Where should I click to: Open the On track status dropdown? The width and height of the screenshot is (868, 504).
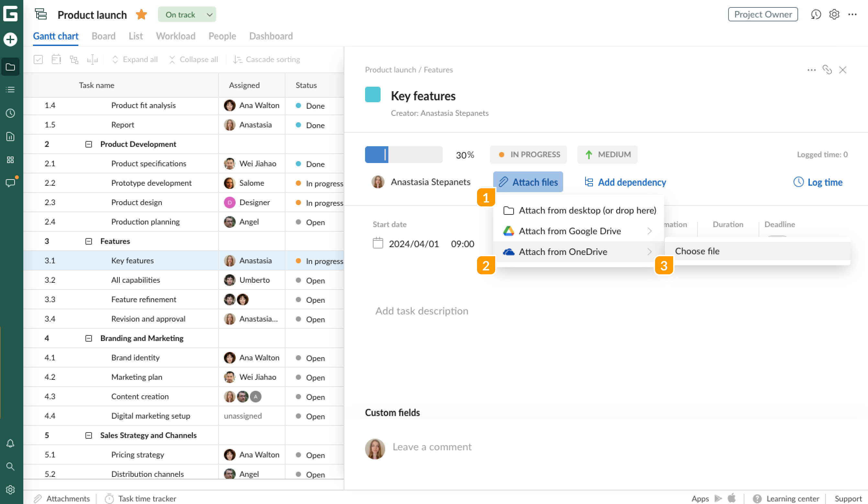tap(187, 15)
